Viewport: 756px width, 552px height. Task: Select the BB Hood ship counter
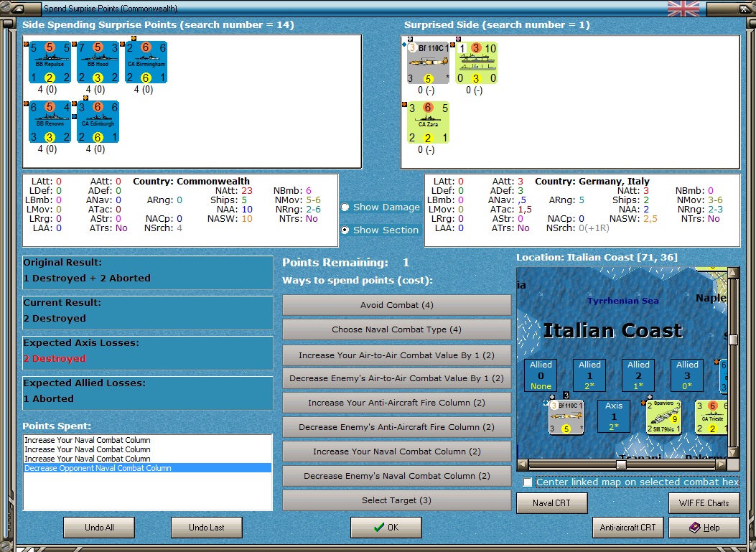point(98,62)
